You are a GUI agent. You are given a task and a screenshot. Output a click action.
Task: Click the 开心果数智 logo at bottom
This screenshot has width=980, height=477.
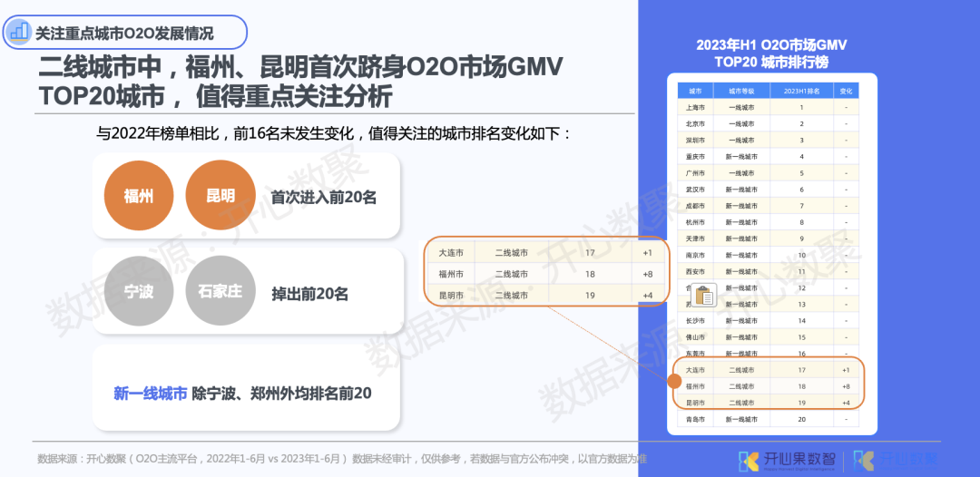788,460
